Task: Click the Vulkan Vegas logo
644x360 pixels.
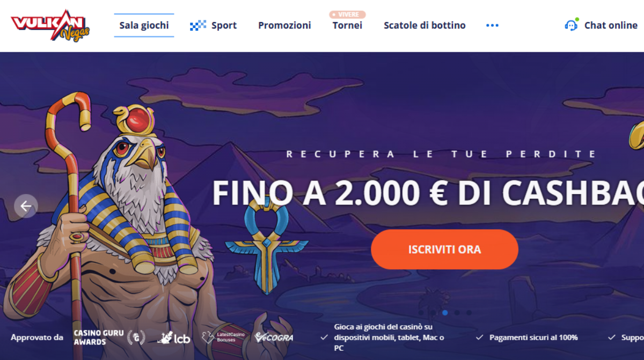Action: click(x=50, y=25)
